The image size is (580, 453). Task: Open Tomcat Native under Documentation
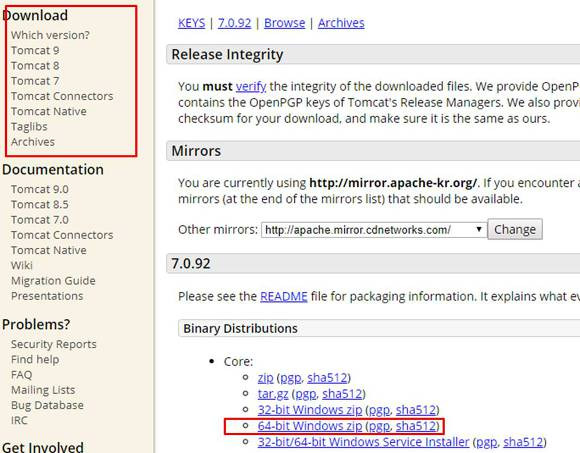[48, 250]
